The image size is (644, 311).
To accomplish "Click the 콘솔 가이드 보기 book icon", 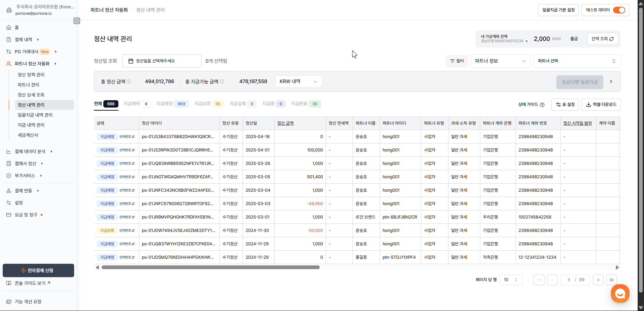I will [x=9, y=283].
